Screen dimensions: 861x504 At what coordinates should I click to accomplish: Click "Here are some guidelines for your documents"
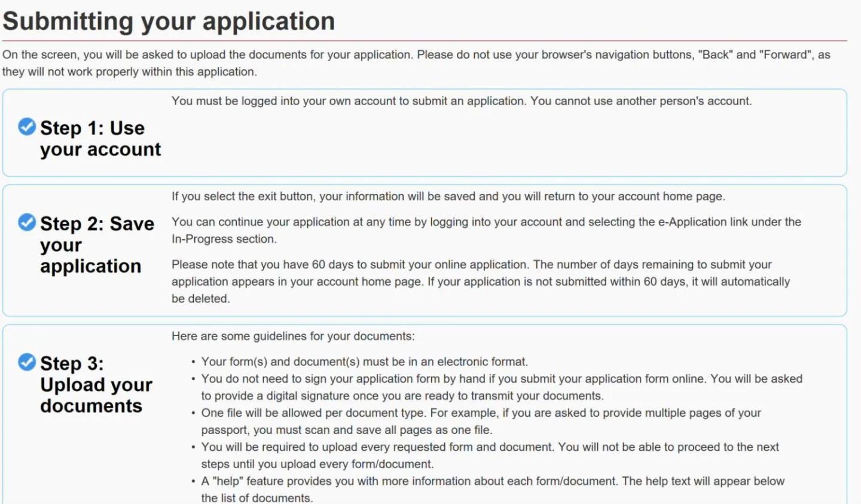tap(293, 336)
